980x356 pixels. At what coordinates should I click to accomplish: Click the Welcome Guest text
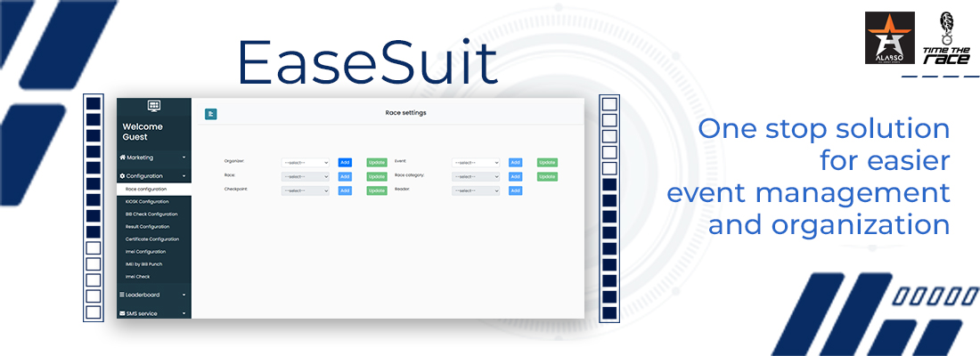(143, 132)
